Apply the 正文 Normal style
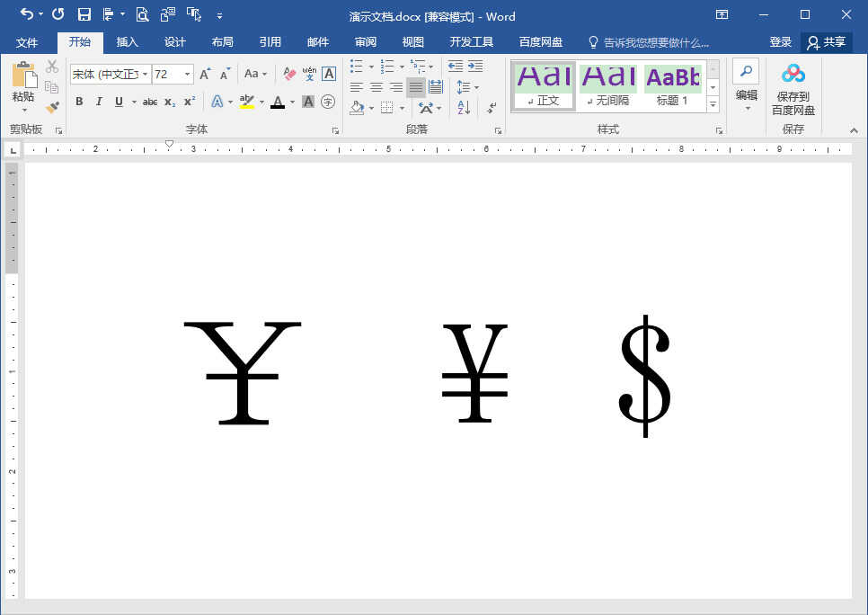 (544, 86)
